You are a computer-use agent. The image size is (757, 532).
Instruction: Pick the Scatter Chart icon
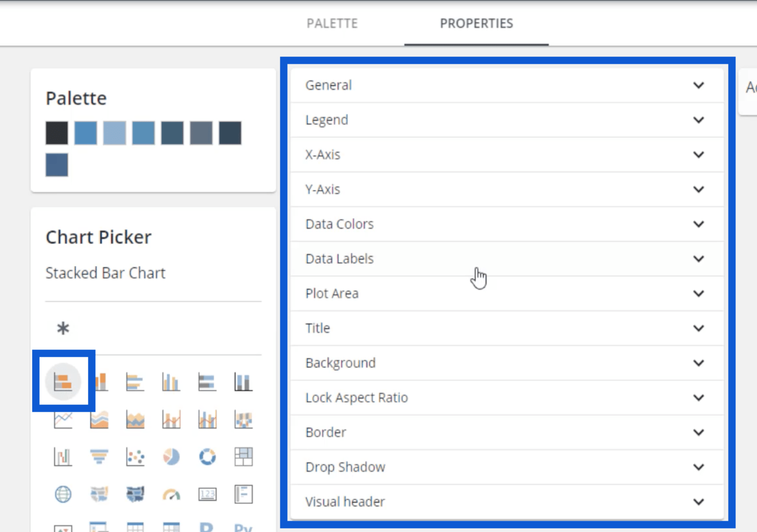click(x=135, y=457)
